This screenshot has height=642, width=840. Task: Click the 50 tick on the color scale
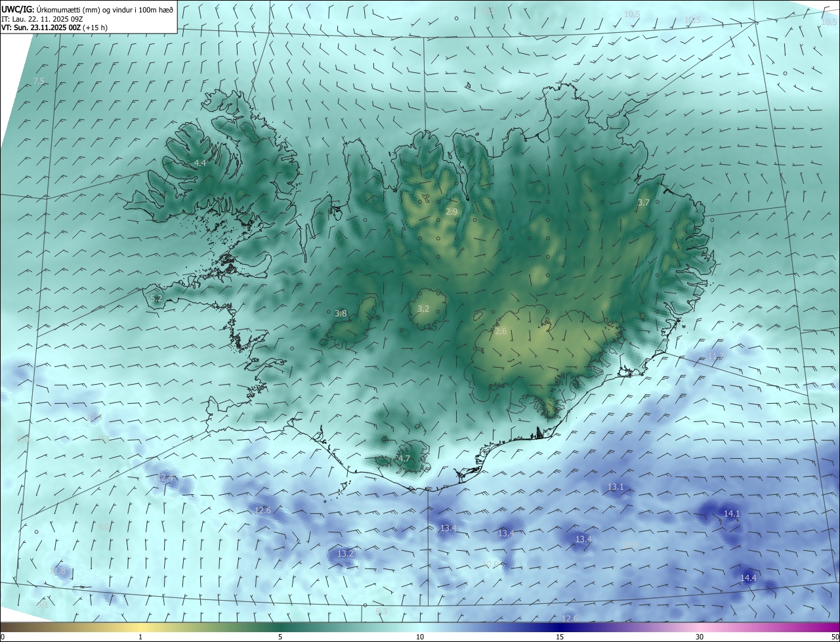835,637
